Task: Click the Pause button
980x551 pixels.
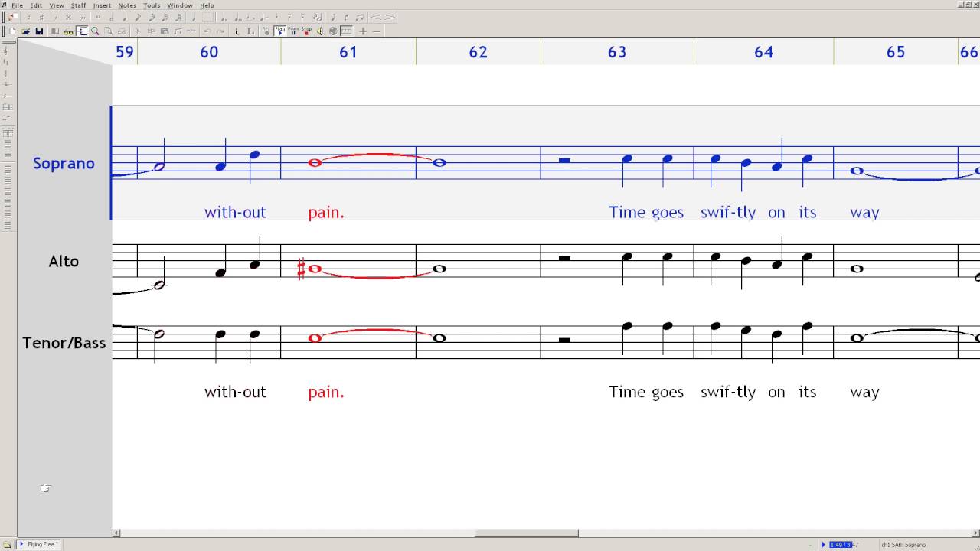Action: tap(293, 31)
